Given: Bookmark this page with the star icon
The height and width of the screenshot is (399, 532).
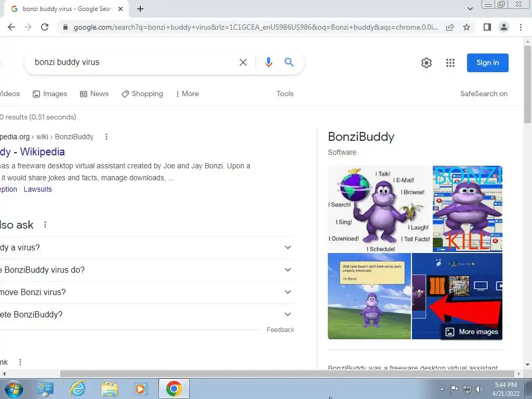Looking at the screenshot, I should [467, 27].
